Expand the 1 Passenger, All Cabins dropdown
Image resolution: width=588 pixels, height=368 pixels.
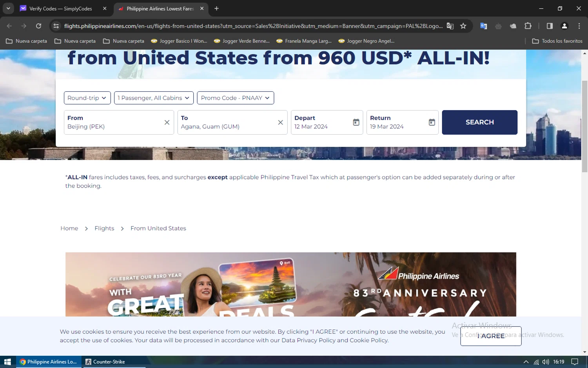(x=154, y=98)
